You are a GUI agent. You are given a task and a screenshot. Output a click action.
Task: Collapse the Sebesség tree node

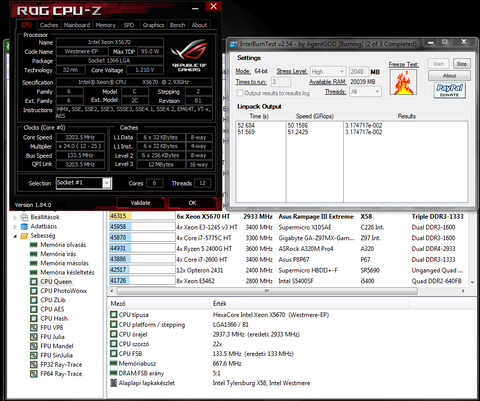(x=15, y=236)
